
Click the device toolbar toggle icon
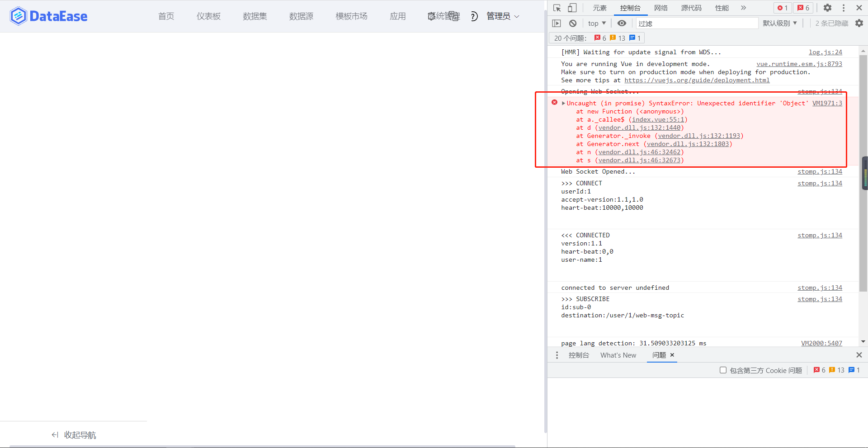(x=571, y=8)
